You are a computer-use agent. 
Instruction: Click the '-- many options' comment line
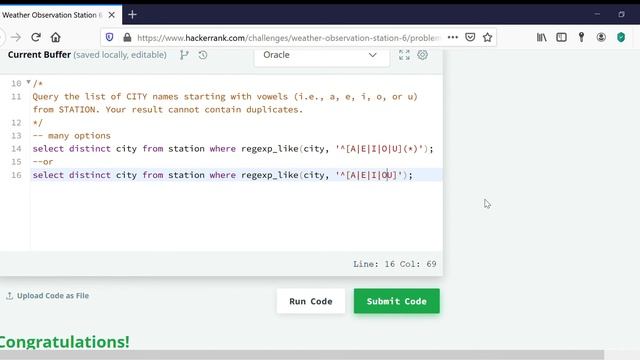pyautogui.click(x=71, y=136)
